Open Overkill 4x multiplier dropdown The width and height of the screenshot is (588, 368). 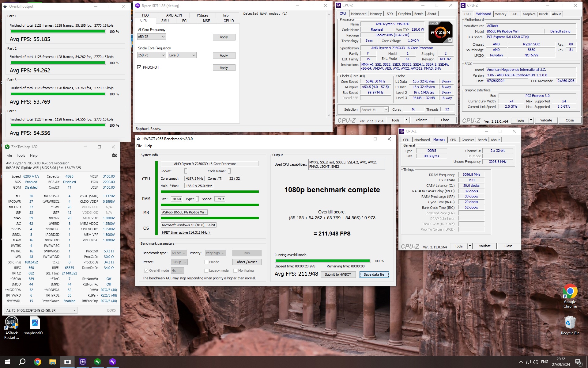pyautogui.click(x=177, y=270)
